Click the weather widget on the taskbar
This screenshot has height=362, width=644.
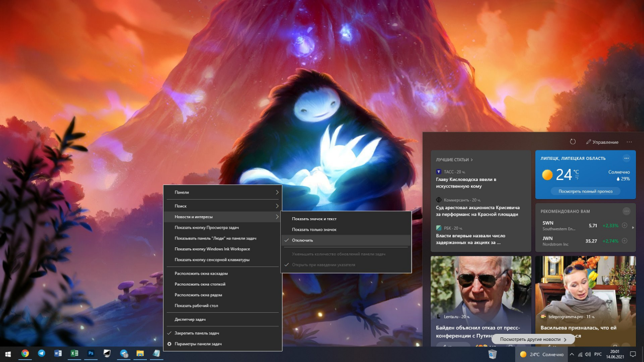click(x=541, y=354)
